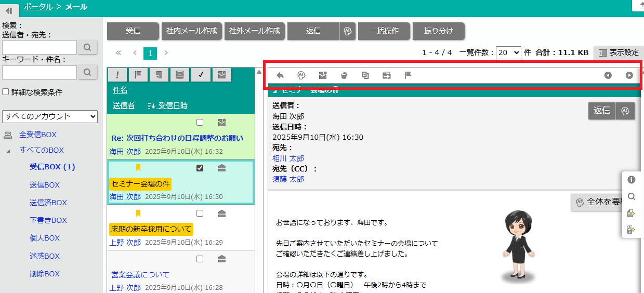Screen dimensions: 644x293
Task: Uncheck the セミナー会場の件 mail checkbox
Action: (x=200, y=168)
